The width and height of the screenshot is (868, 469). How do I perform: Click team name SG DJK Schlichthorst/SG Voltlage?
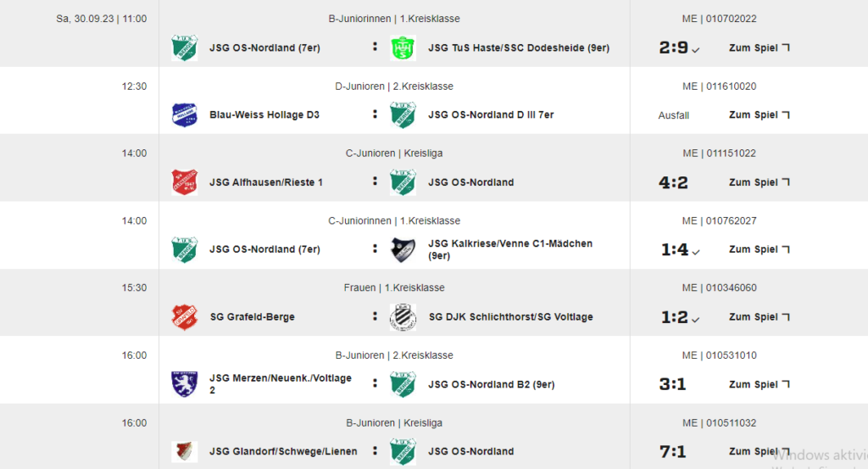coord(510,316)
